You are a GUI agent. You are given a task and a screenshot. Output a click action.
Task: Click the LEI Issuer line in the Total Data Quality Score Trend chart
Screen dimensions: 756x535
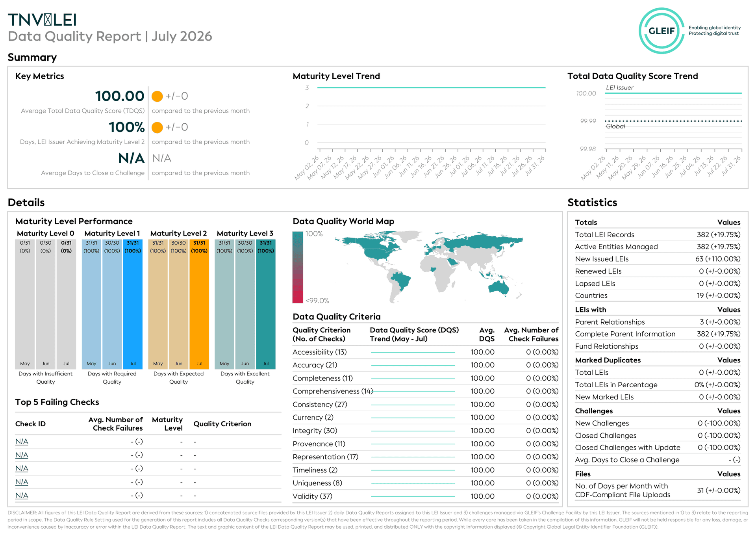[x=673, y=93]
